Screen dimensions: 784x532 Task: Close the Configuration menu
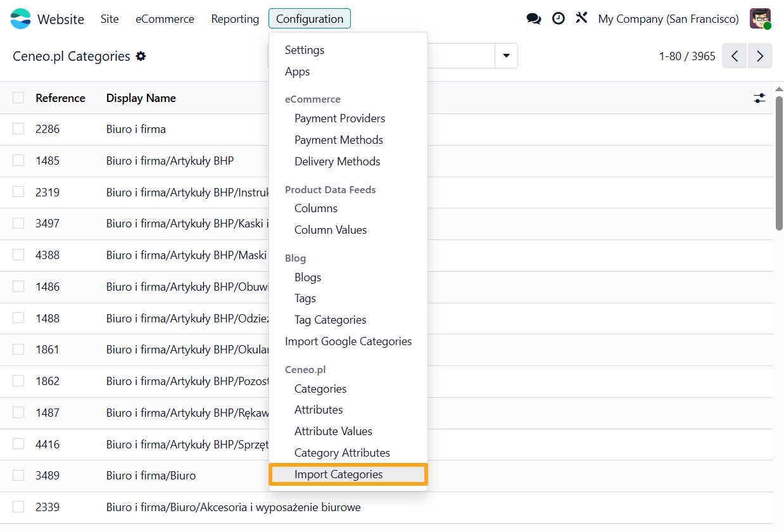310,19
